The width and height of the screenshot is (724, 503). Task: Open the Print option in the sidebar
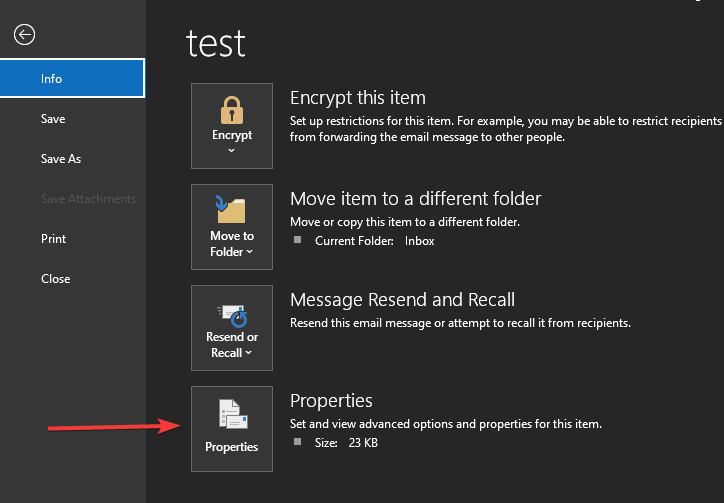[54, 239]
